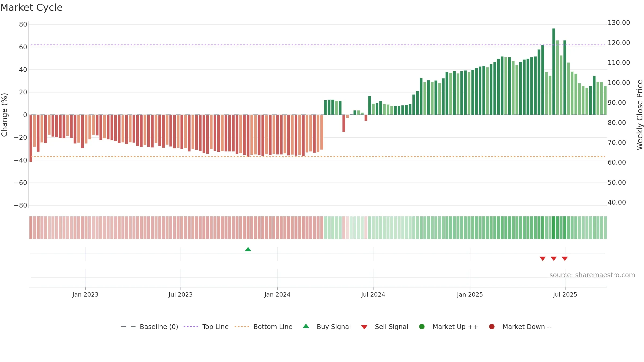
Task: Click the Change (%) axis title
Action: click(x=5, y=115)
